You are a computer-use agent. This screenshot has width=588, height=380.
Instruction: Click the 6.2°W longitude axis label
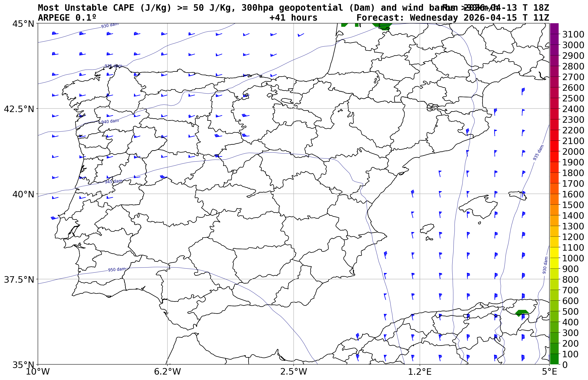pyautogui.click(x=167, y=372)
